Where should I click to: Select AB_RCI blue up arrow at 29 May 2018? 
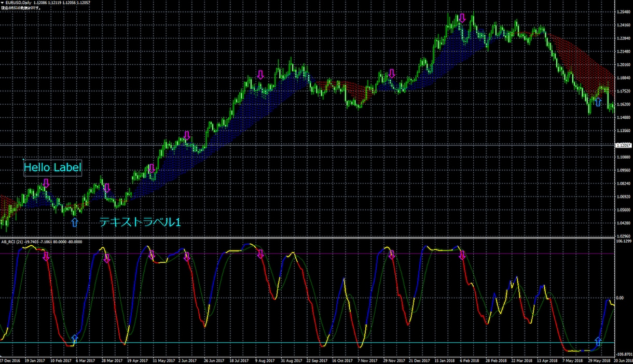point(598,341)
